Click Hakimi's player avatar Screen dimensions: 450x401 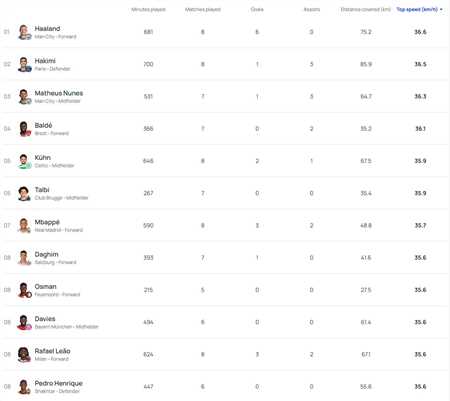[x=24, y=64]
